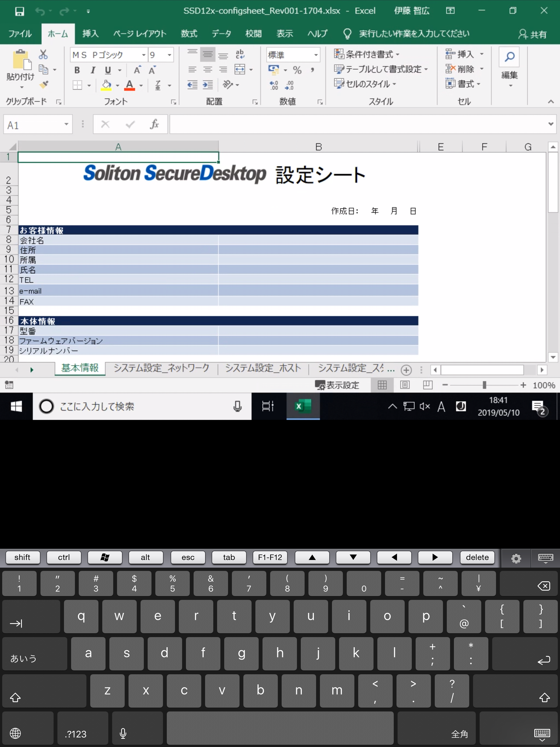Click the comma style icon
This screenshot has width=560, height=747.
click(x=313, y=70)
